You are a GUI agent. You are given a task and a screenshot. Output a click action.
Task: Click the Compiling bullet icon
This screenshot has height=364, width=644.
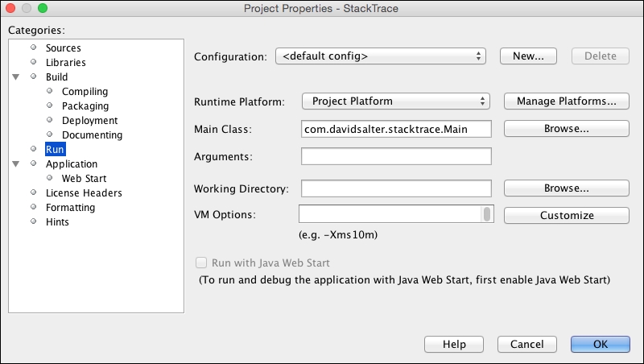tap(50, 91)
